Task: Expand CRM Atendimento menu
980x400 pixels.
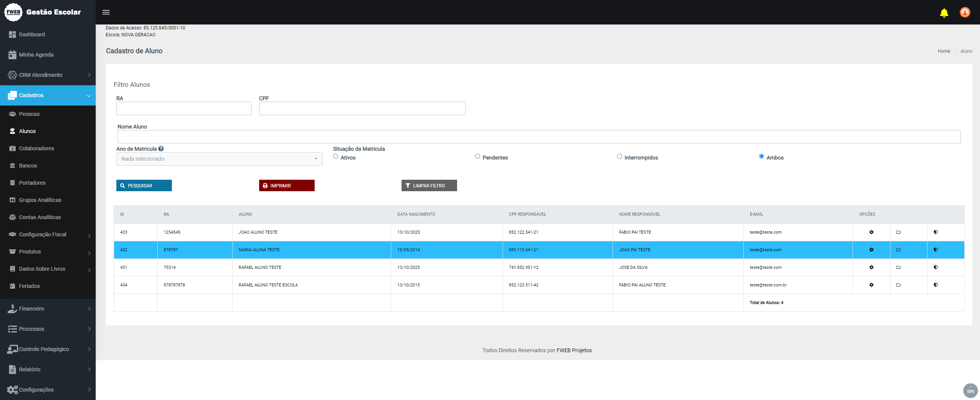Action: coord(48,75)
